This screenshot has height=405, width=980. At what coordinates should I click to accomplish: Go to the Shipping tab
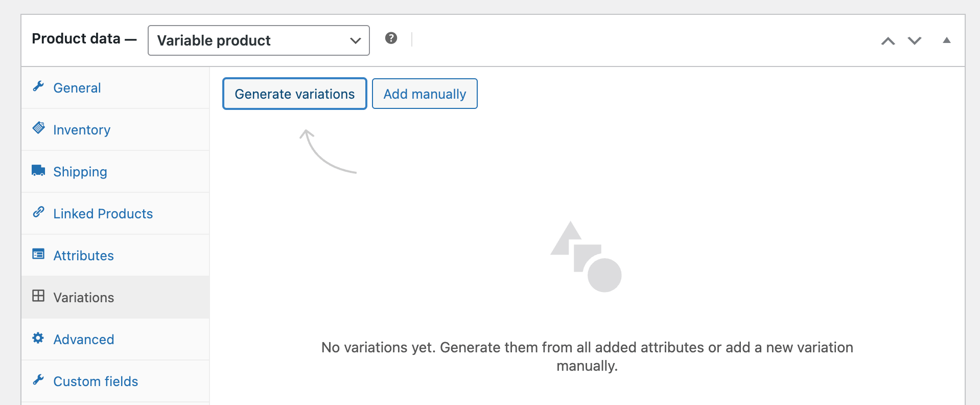point(80,172)
